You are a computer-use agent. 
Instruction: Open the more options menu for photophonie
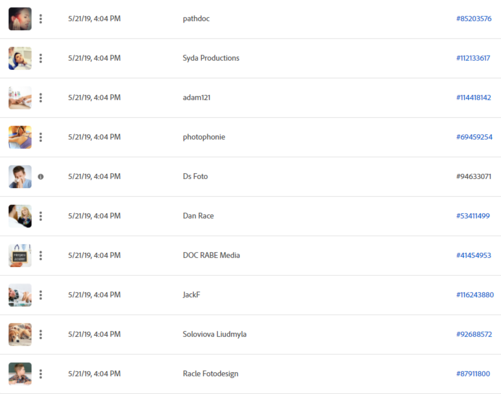(x=41, y=137)
